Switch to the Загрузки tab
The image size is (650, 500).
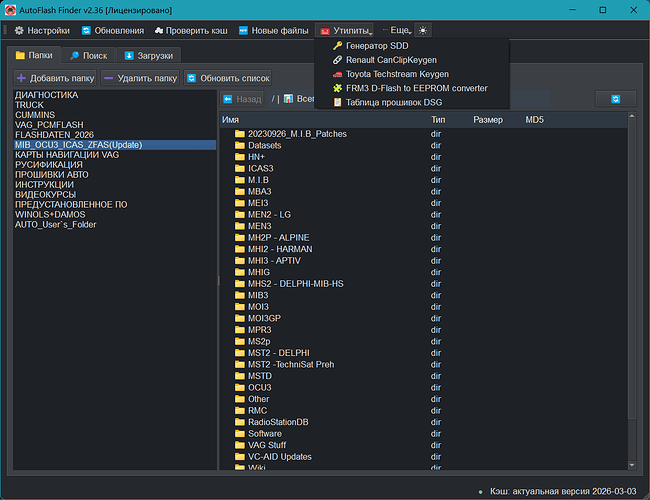(147, 55)
